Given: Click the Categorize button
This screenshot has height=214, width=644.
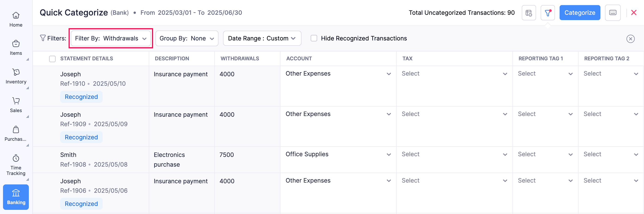Looking at the screenshot, I should pos(580,12).
